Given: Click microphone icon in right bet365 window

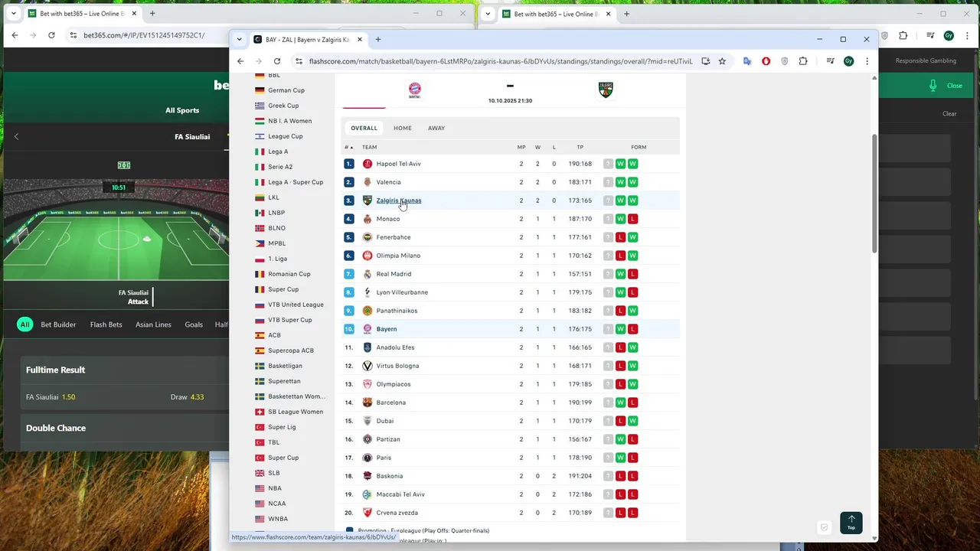Looking at the screenshot, I should [933, 86].
